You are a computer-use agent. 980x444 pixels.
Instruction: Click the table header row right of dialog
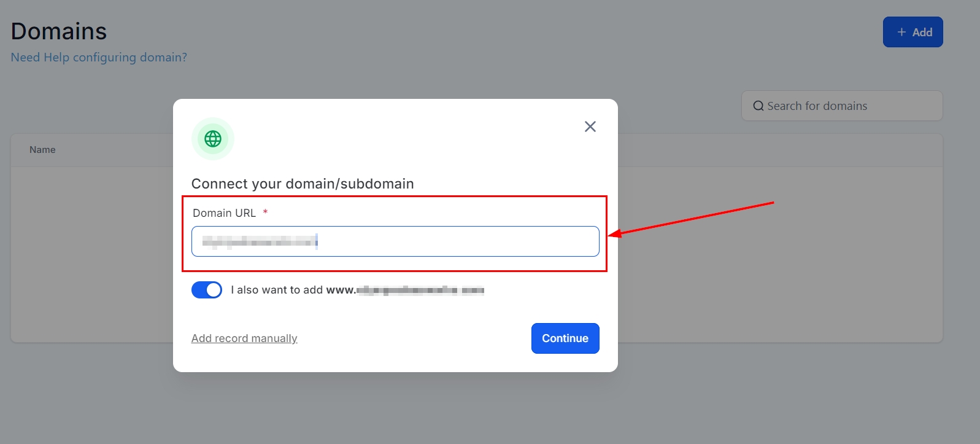(779, 150)
